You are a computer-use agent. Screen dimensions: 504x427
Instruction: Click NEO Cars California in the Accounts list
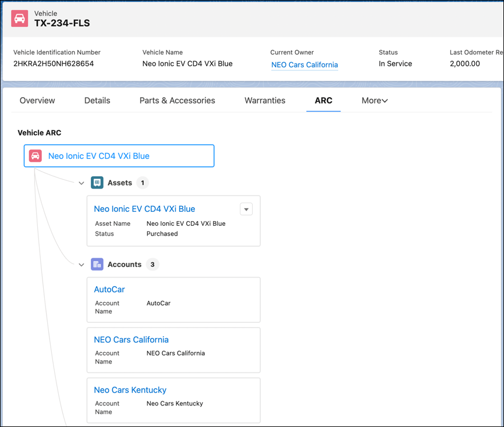[131, 339]
